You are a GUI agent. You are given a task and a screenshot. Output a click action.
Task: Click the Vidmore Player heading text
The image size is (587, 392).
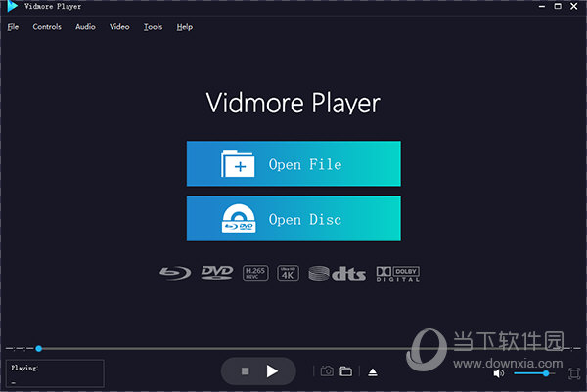coord(293,103)
